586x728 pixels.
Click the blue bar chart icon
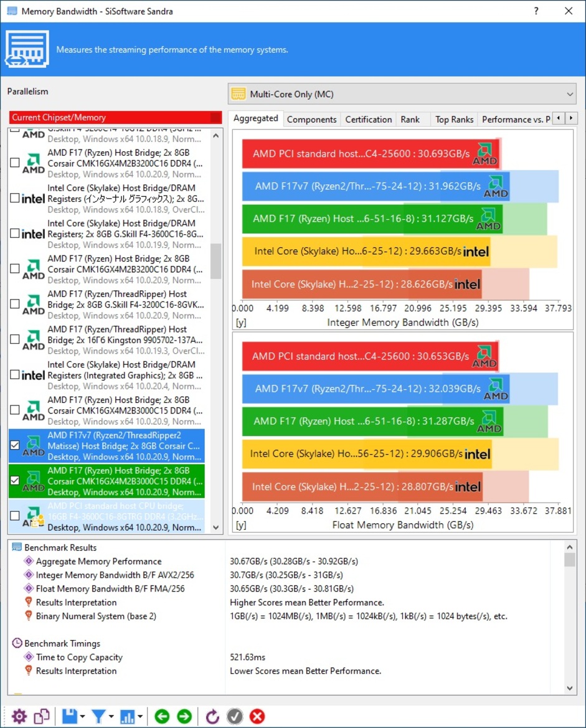127,716
